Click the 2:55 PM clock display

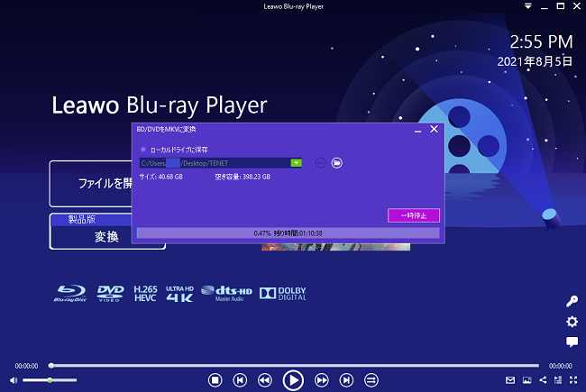pyautogui.click(x=541, y=41)
